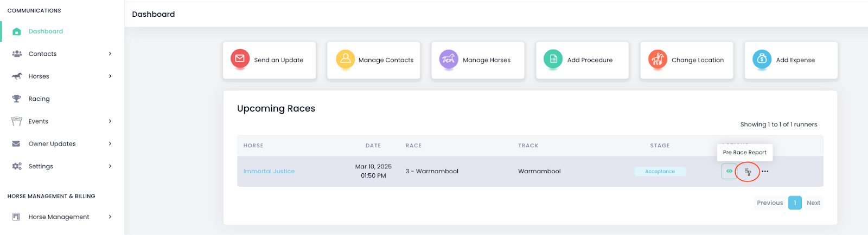Expand the Contacts sidebar submenu
Image resolution: width=868 pixels, height=235 pixels.
click(110, 54)
